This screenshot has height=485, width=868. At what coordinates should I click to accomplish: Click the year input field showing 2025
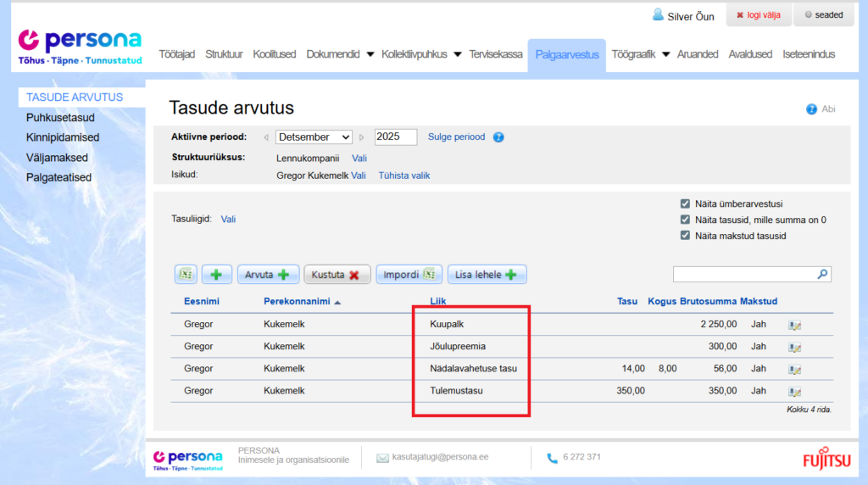[x=395, y=137]
